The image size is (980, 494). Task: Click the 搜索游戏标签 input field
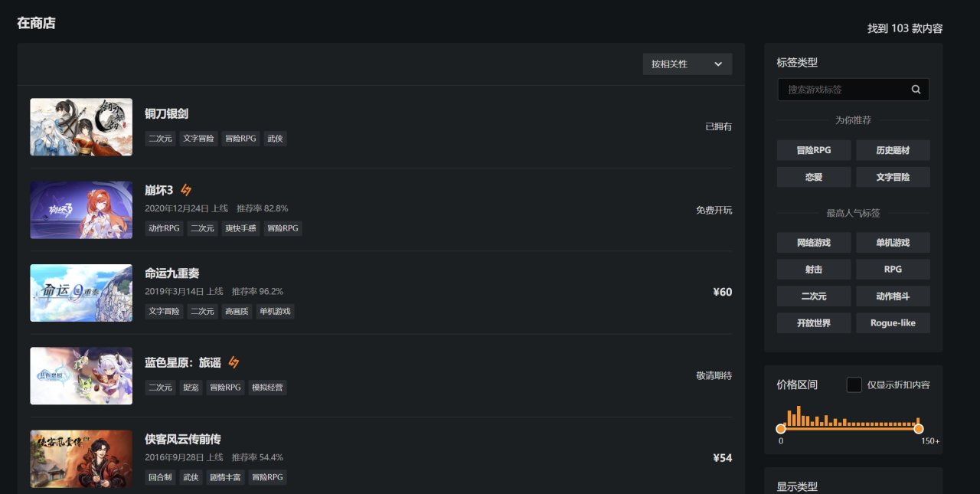click(853, 90)
